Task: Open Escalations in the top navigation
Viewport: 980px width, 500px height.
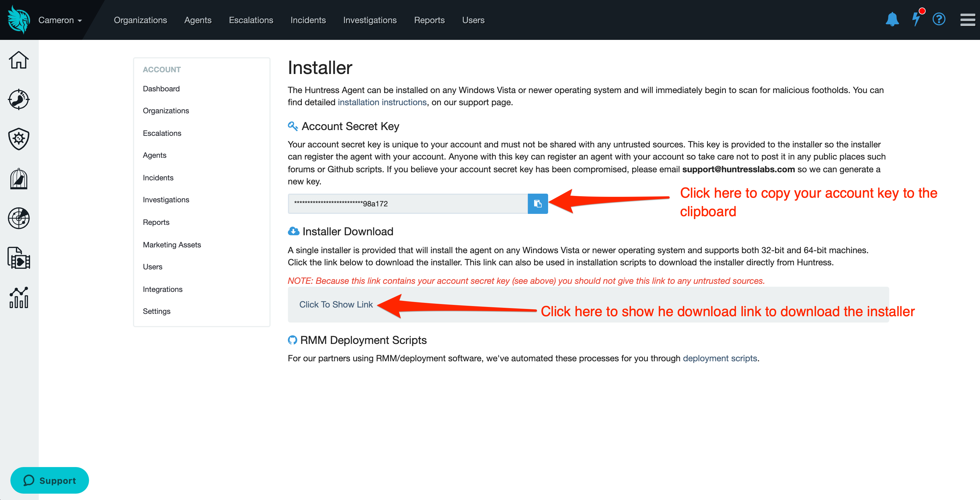Action: (251, 20)
